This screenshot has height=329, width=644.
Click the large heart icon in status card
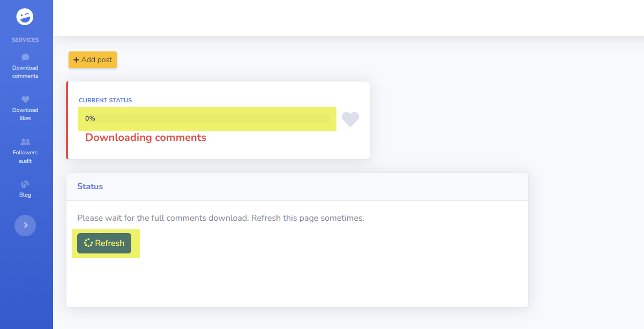click(x=350, y=119)
